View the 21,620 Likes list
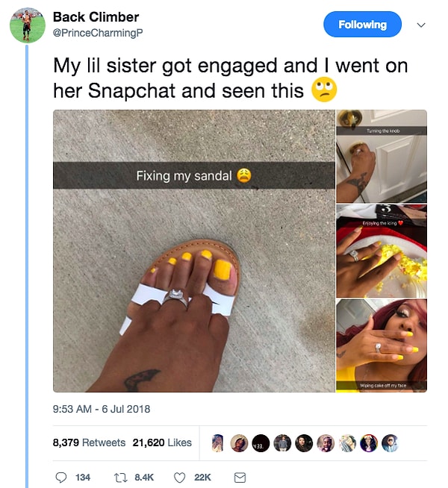 (x=162, y=442)
